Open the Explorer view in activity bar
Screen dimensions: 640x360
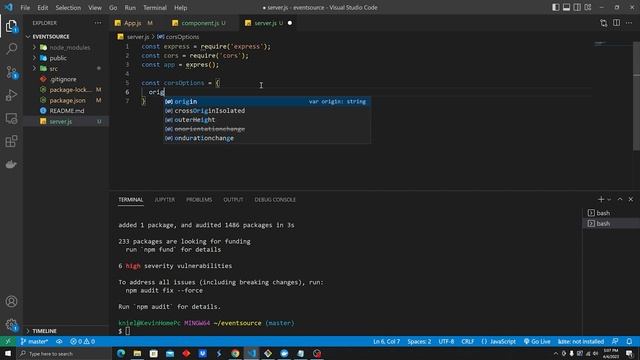pyautogui.click(x=11, y=26)
